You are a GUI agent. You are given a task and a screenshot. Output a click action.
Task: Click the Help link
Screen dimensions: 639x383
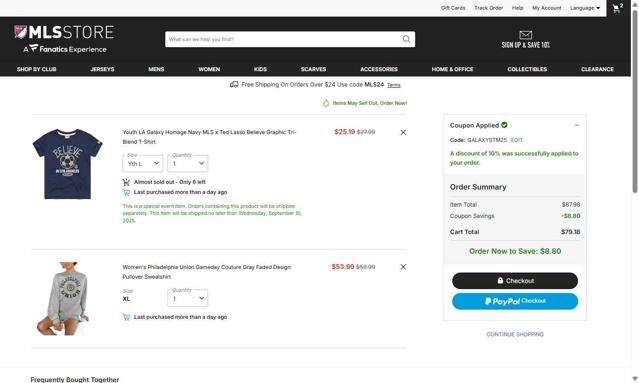coord(518,8)
